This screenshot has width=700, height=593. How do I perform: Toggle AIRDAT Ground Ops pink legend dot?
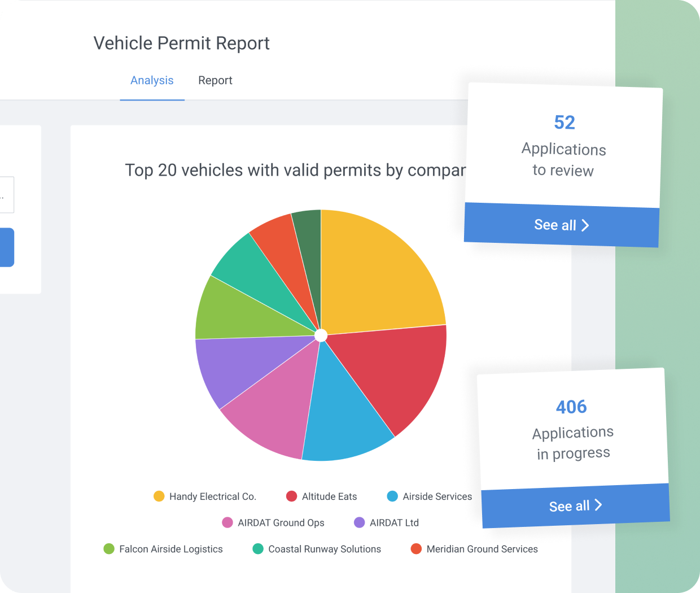click(x=228, y=522)
